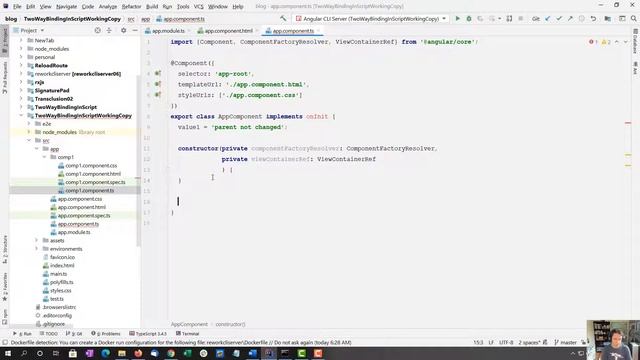Expand the rxjs folder
This screenshot has height=360, width=640.
[21, 82]
